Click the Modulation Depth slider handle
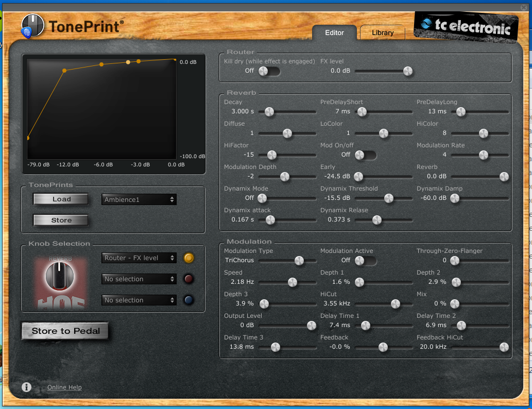Screen dimensions: 532x409 pos(285,177)
